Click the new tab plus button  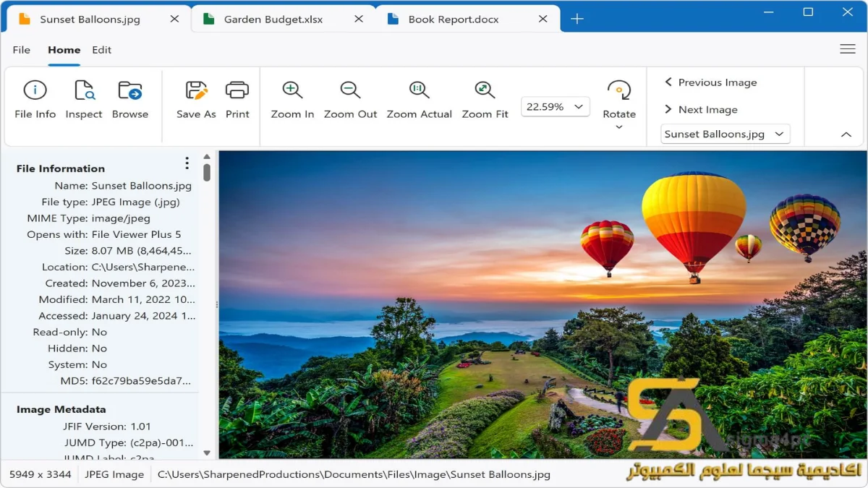tap(576, 20)
